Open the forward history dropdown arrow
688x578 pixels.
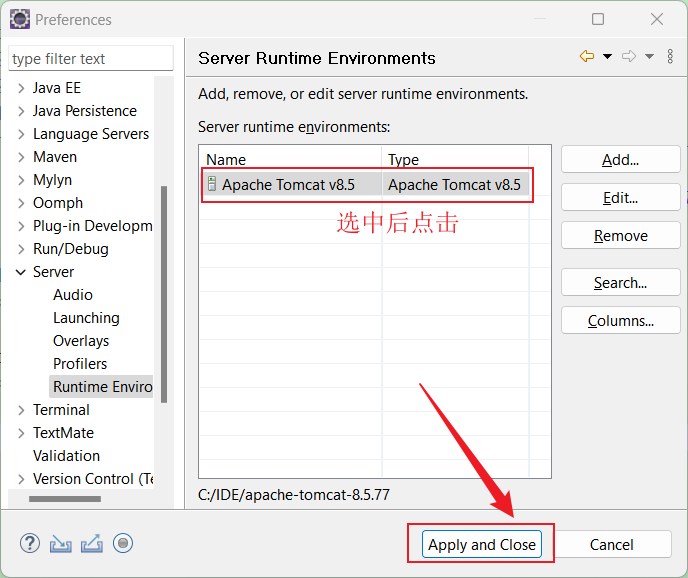coord(649,56)
